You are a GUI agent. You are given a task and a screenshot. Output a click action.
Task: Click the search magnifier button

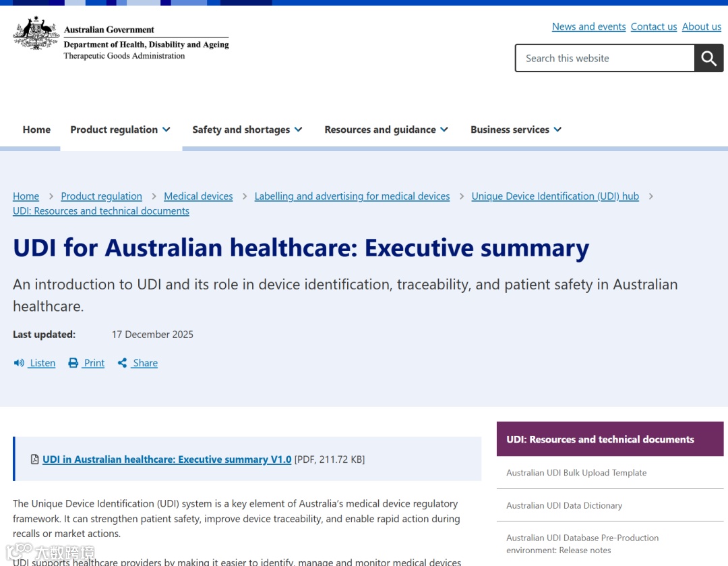pos(708,58)
